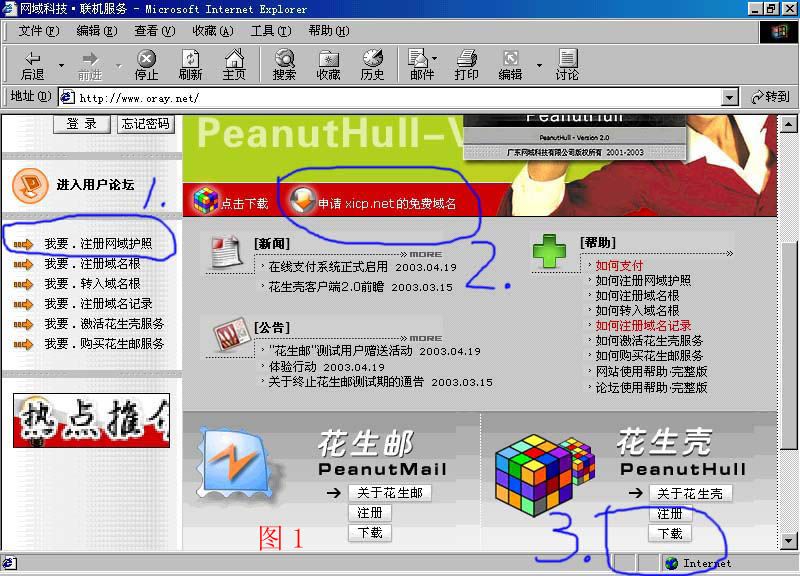Click the Windows logo throbber icon
The image size is (800, 576).
[779, 32]
